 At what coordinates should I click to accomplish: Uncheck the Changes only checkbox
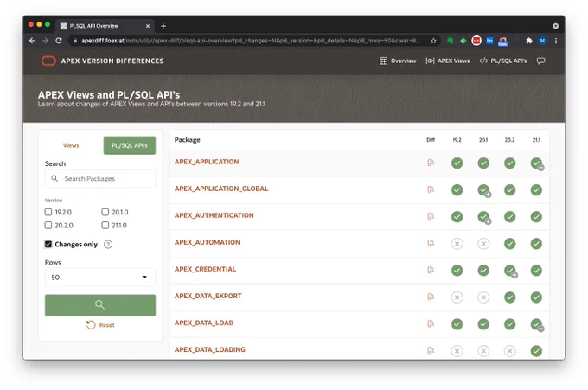[48, 244]
